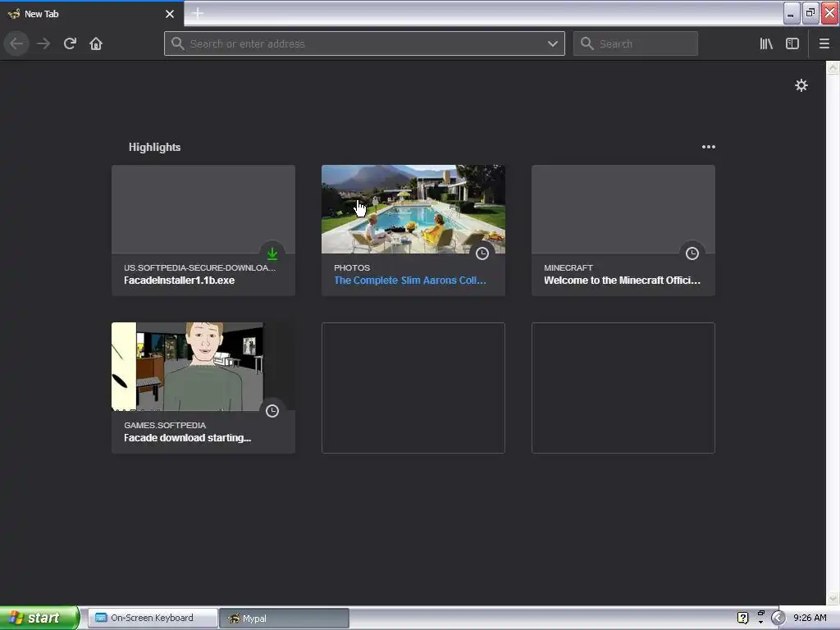
Task: Reload the current page
Action: click(70, 43)
